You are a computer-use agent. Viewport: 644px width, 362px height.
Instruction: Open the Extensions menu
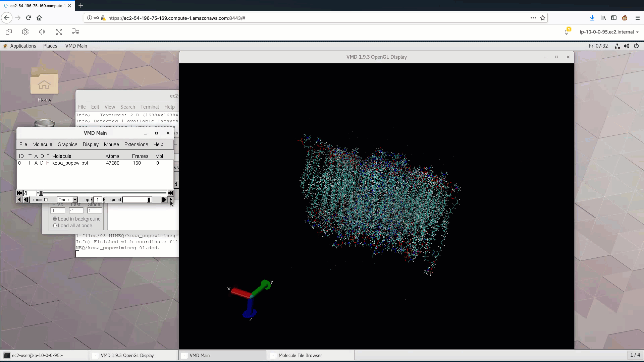[136, 144]
